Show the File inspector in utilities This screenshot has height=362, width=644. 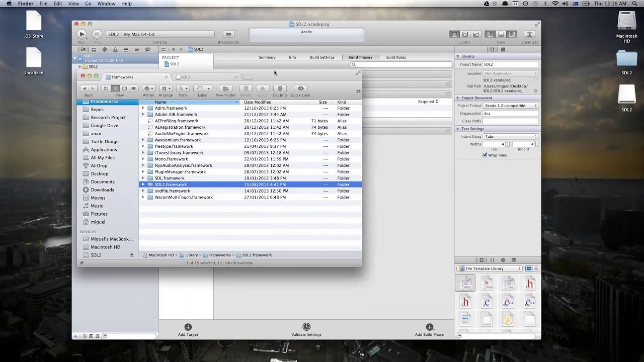coord(493,49)
